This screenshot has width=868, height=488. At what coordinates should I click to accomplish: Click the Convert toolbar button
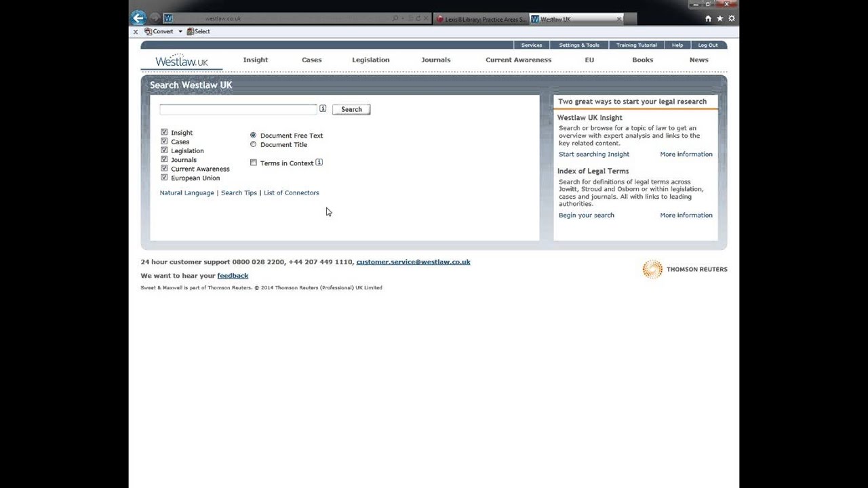[x=159, y=31]
